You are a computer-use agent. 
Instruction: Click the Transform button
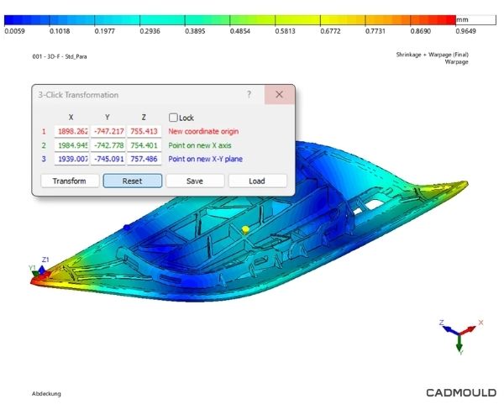[69, 181]
